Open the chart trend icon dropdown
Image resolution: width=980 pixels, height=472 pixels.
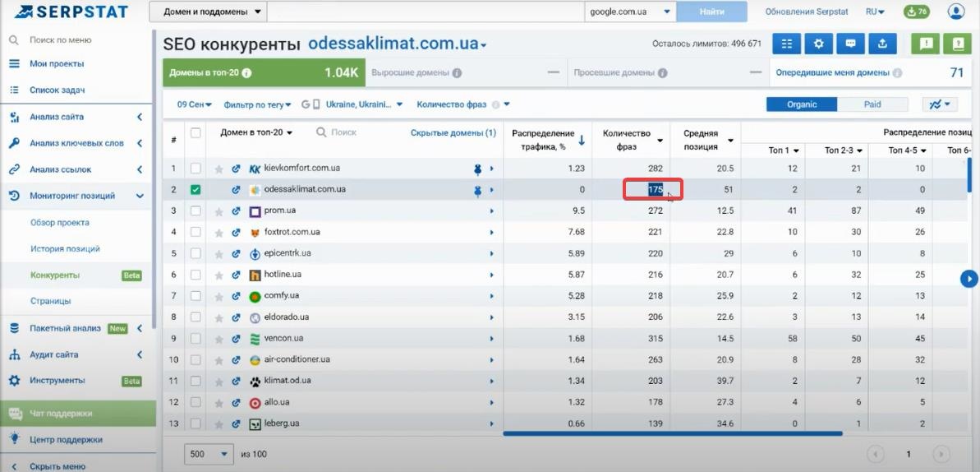[x=940, y=104]
